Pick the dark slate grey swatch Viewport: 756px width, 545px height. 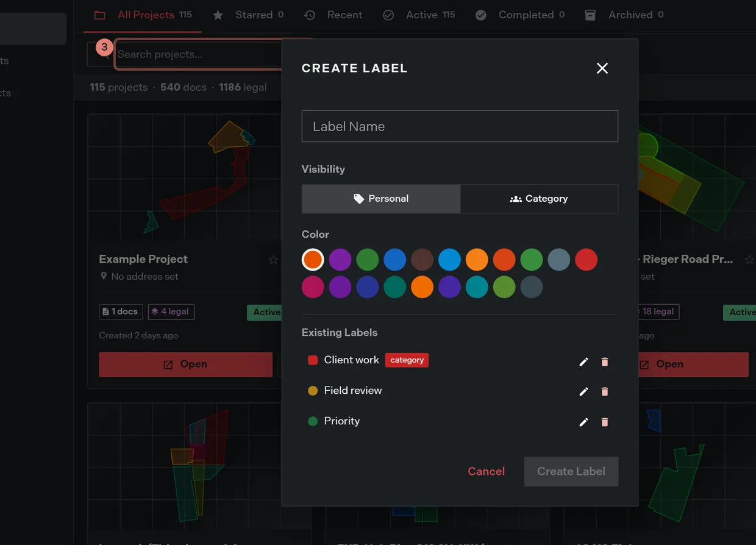(x=532, y=287)
